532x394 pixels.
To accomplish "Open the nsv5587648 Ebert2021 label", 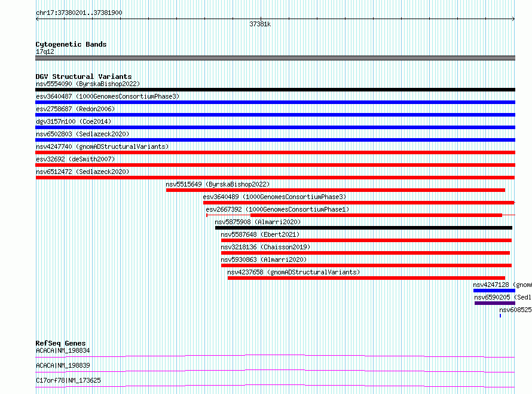I will (260, 234).
